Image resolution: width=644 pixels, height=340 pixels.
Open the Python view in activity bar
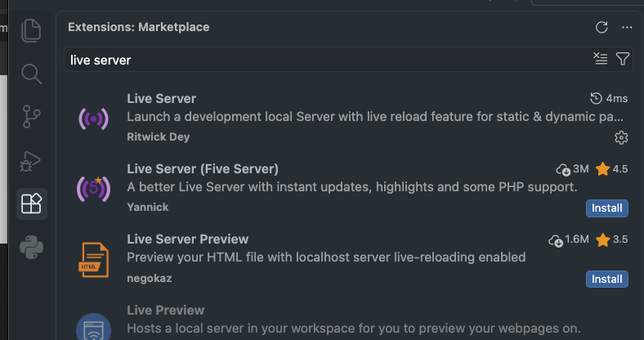31,247
